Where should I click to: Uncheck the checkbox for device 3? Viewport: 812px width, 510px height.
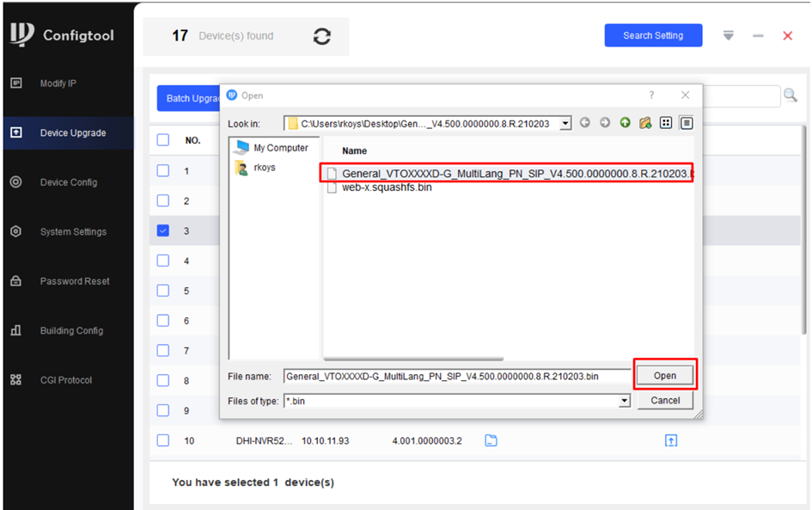163,230
